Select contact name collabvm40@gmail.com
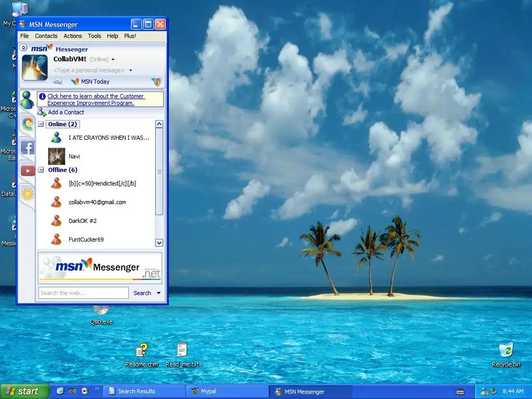The width and height of the screenshot is (532, 399). pos(97,202)
